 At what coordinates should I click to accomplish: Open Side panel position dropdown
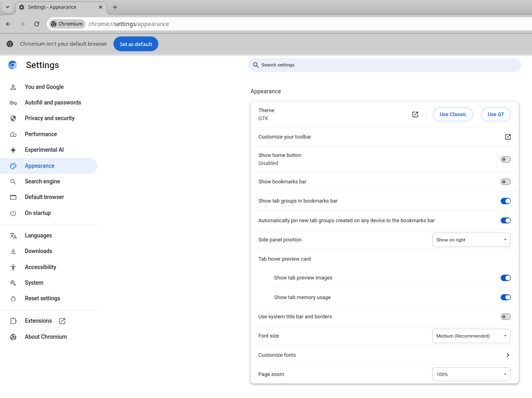[471, 240]
